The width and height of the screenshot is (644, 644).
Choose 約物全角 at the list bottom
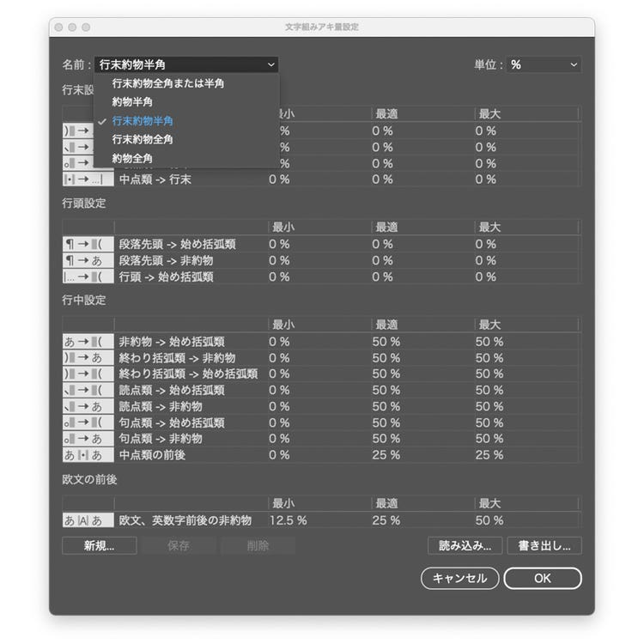[x=132, y=159]
